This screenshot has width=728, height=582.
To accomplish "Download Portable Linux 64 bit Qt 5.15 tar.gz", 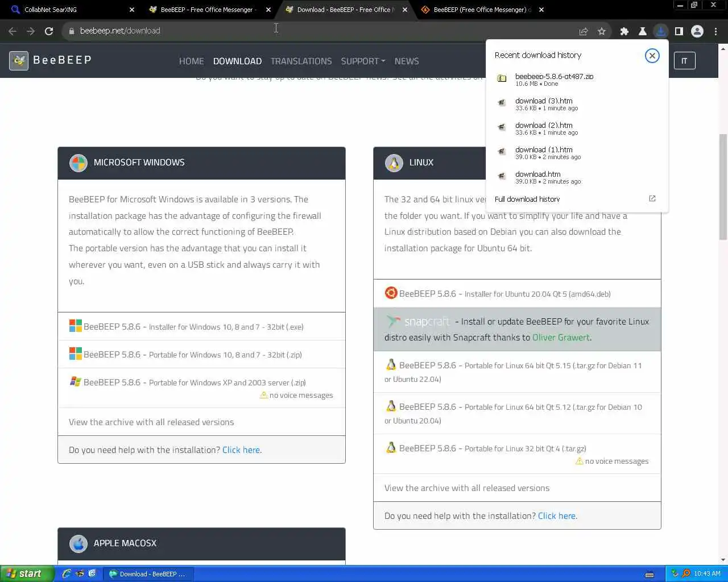I will (x=516, y=372).
